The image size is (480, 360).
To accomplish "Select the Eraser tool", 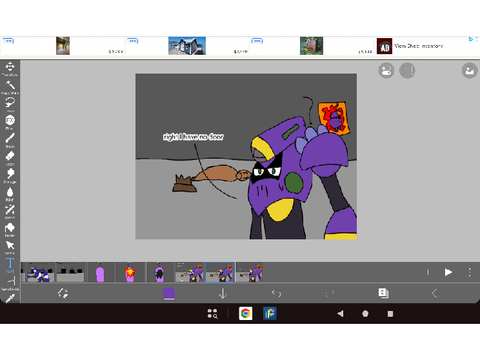I will [x=10, y=158].
